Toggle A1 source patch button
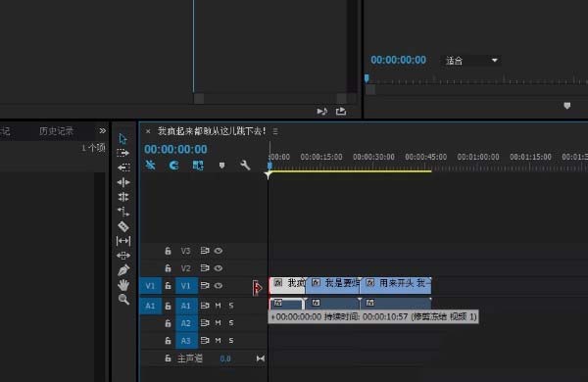Screen dimensions: 588x382 (150, 306)
